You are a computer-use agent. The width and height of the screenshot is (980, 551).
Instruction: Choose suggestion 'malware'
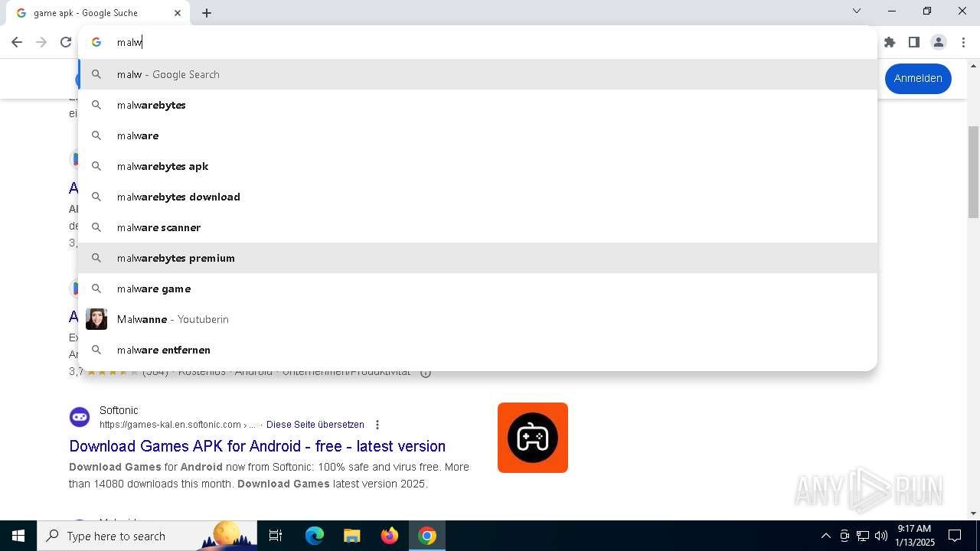(478, 135)
